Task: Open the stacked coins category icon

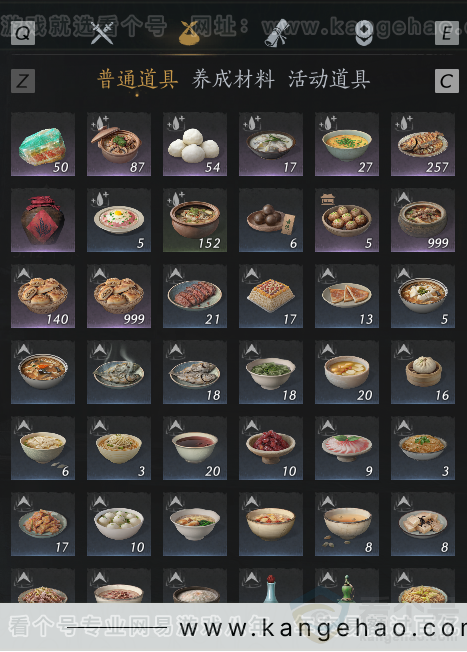Action: (364, 33)
